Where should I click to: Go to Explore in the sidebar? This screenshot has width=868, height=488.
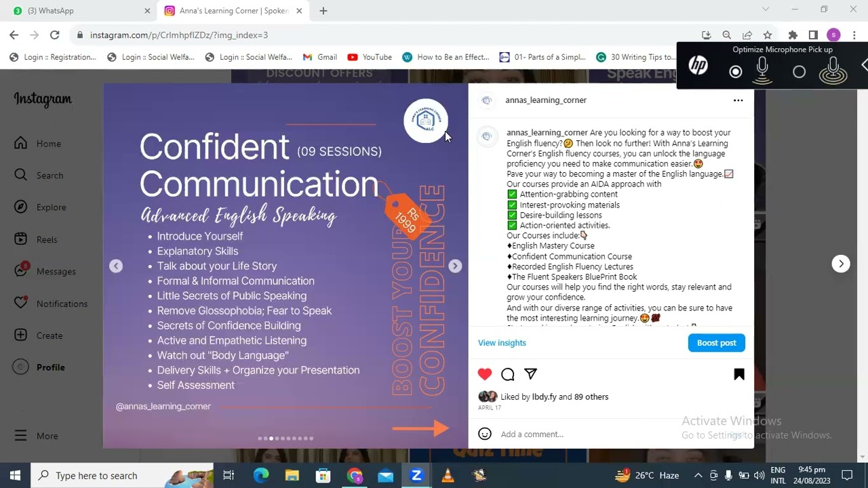(x=40, y=207)
